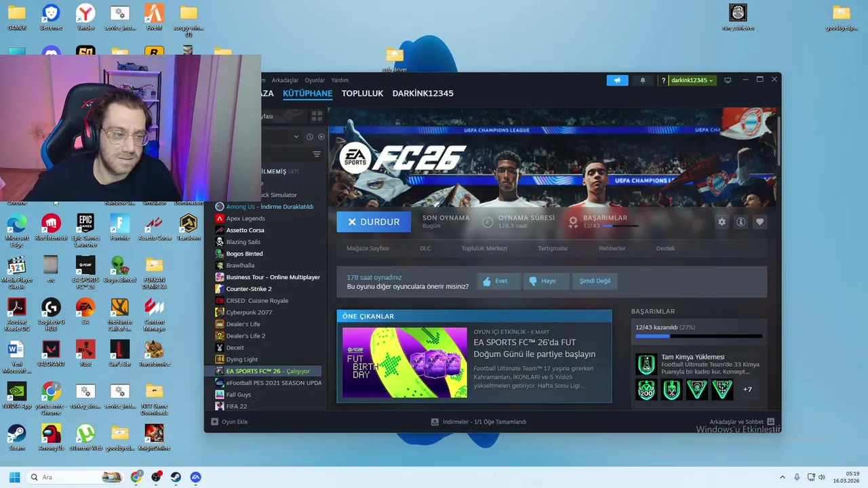868x488 pixels.
Task: Sort library by recent activity clock icon
Action: click(310, 137)
